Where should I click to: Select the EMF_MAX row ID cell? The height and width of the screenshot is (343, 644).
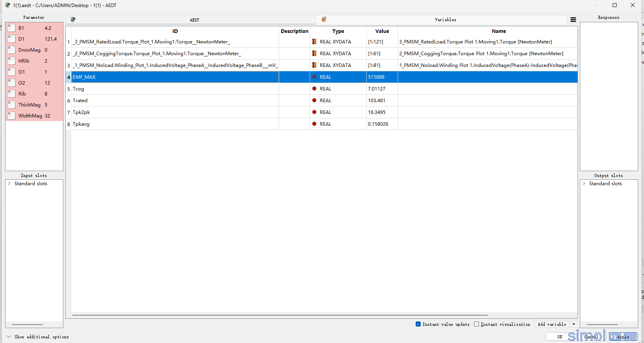(x=175, y=77)
